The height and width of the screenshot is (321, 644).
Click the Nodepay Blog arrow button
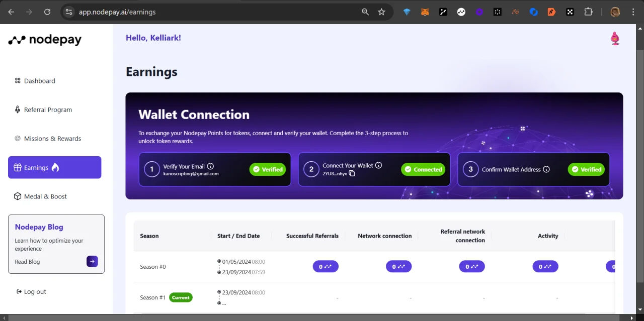(x=92, y=261)
